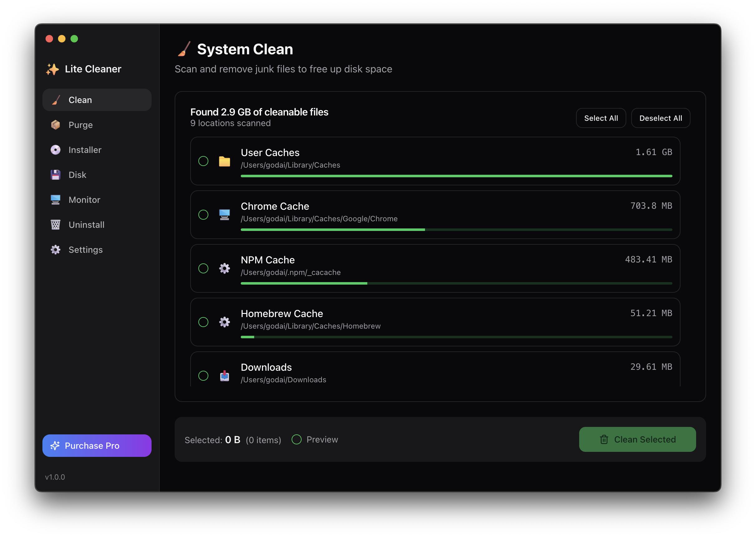
Task: Click the User Caches folder icon
Action: pyautogui.click(x=225, y=161)
